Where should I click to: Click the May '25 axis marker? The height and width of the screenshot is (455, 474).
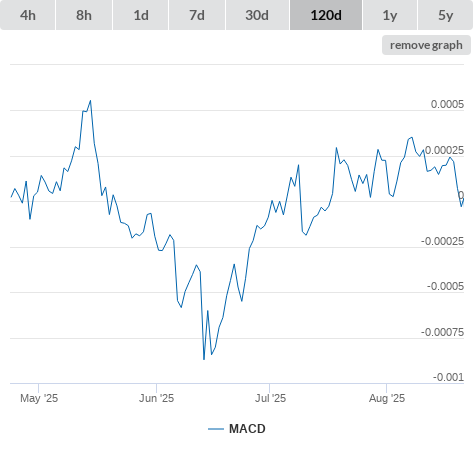coord(39,398)
